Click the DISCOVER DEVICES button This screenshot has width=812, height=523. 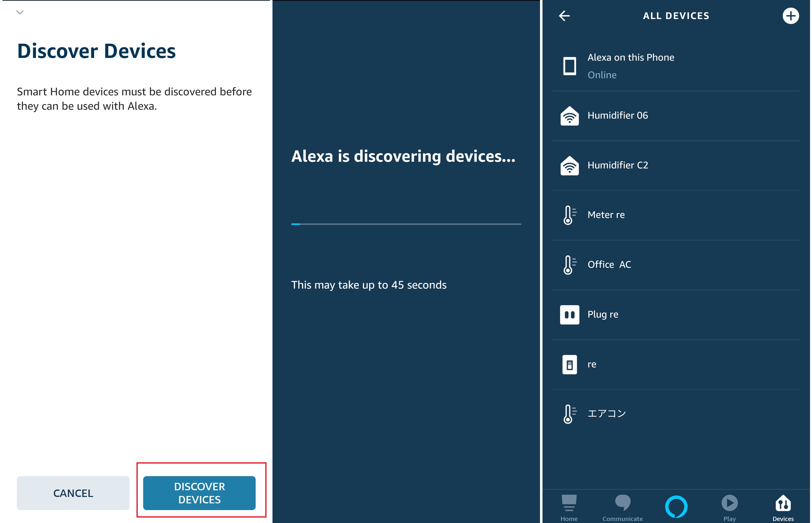point(199,493)
